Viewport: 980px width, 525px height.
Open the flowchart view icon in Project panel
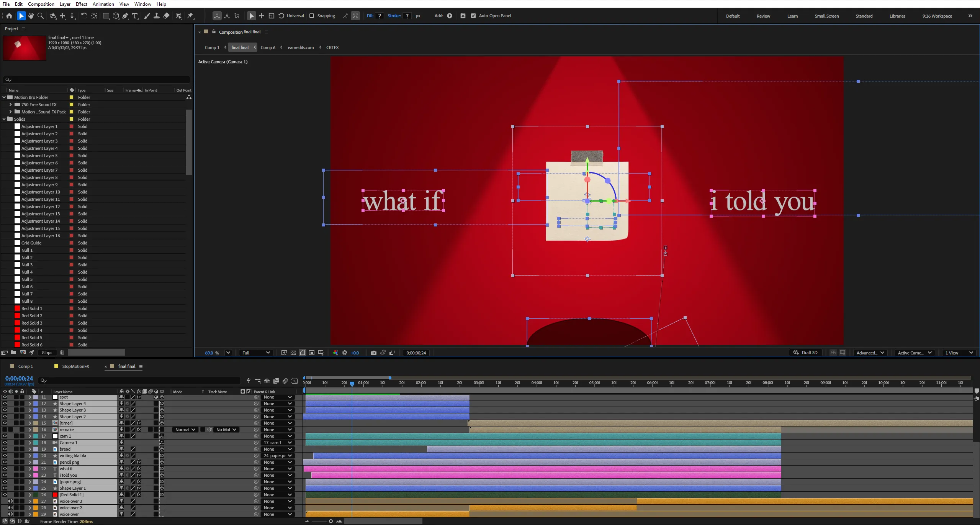click(x=189, y=97)
